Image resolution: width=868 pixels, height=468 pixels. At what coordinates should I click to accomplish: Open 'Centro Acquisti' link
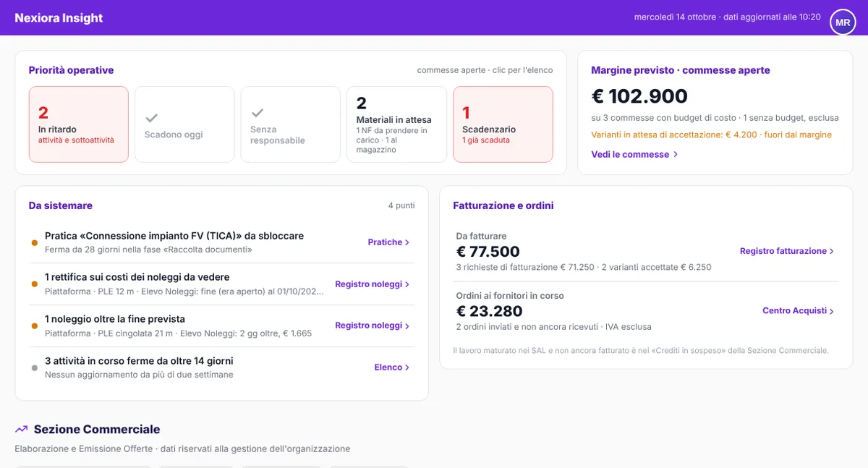click(799, 310)
